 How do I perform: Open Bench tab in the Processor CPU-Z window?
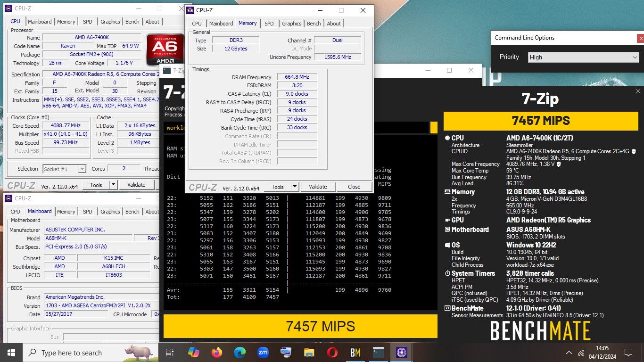point(132,22)
